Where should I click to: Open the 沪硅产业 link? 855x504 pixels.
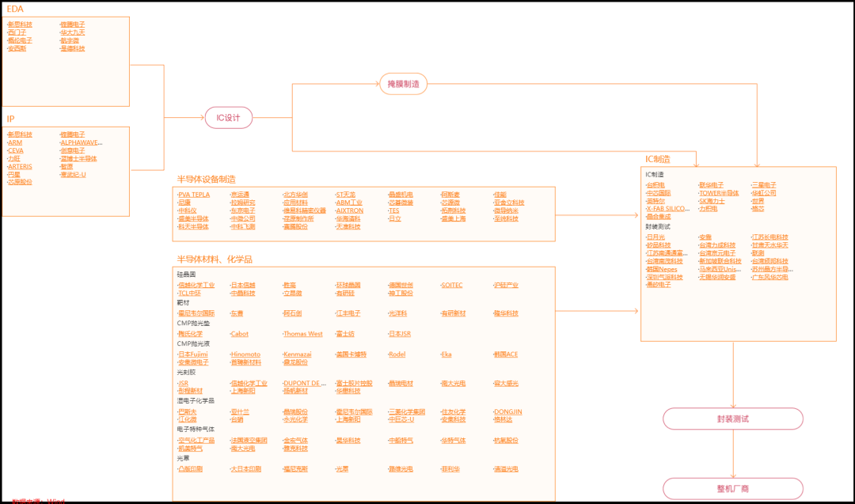(x=506, y=286)
